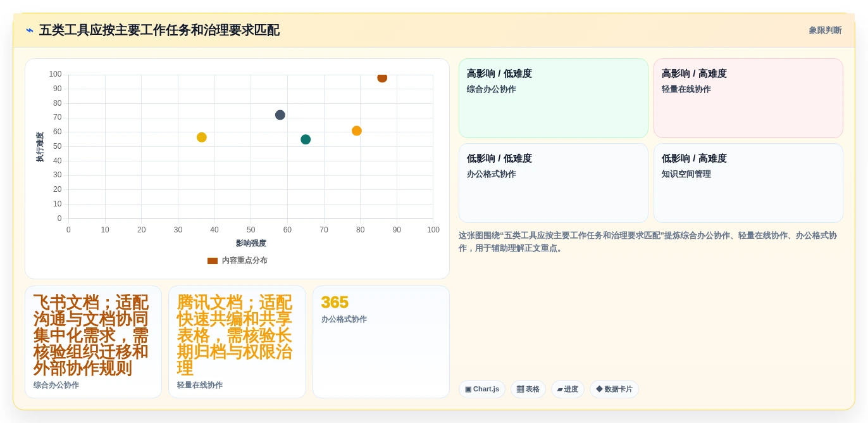Click the brown data point at top of chart
868x423 pixels.
click(x=382, y=77)
